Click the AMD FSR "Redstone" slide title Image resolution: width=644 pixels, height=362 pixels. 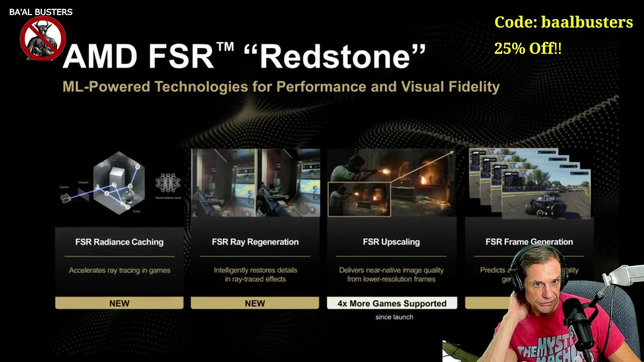(x=244, y=56)
